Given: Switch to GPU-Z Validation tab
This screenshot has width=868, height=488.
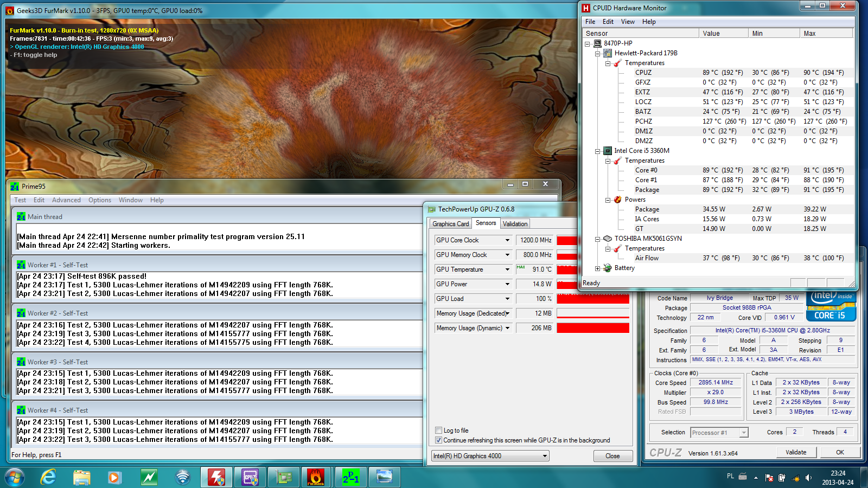Looking at the screenshot, I should 515,224.
